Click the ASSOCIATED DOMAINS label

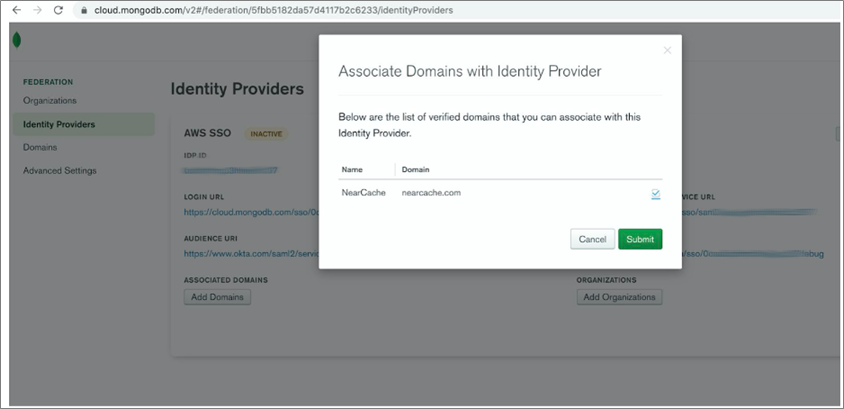click(226, 280)
